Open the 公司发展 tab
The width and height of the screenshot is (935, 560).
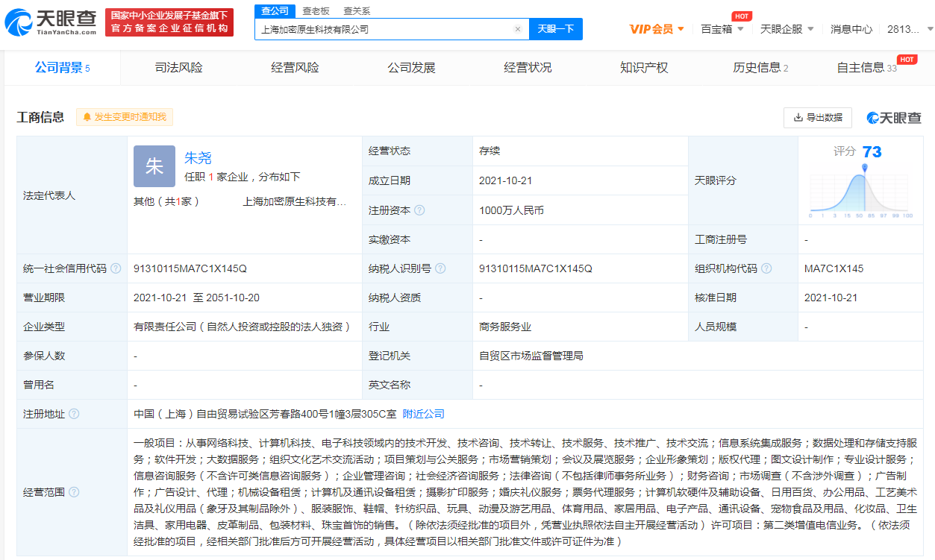(411, 68)
